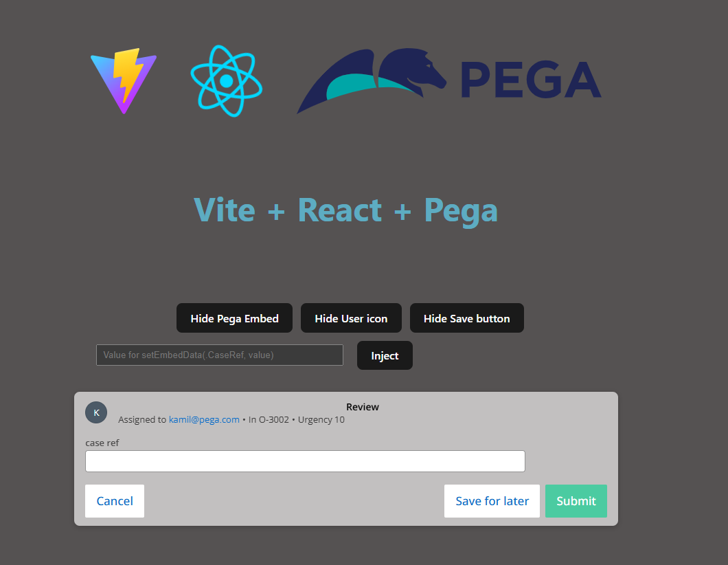728x565 pixels.
Task: Toggle Hide Pega Embed button
Action: (234, 318)
